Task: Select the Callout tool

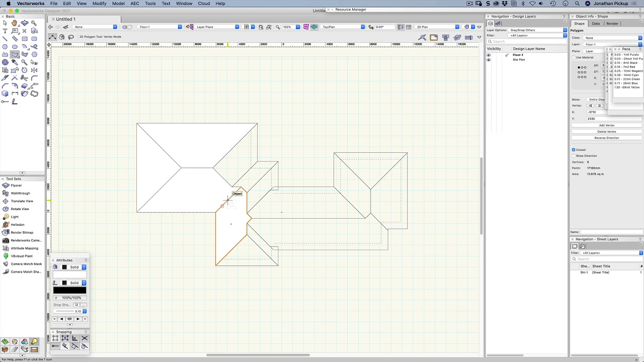Action: (15, 31)
